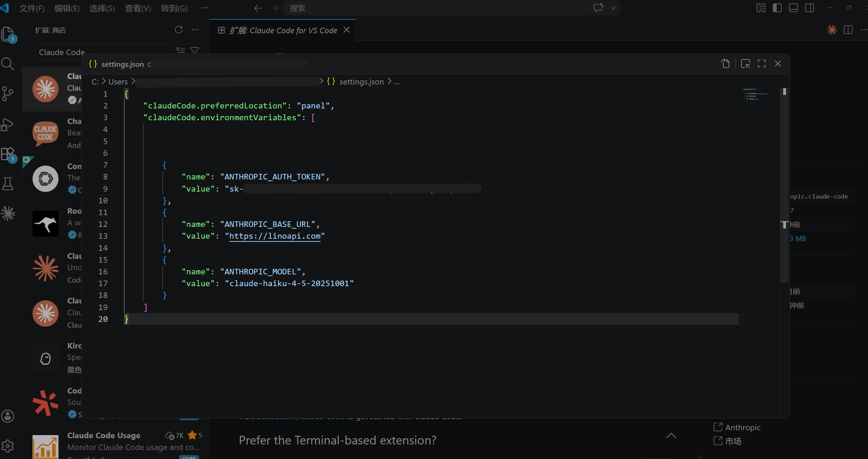Click the "panel" value on line 2

pos(313,106)
